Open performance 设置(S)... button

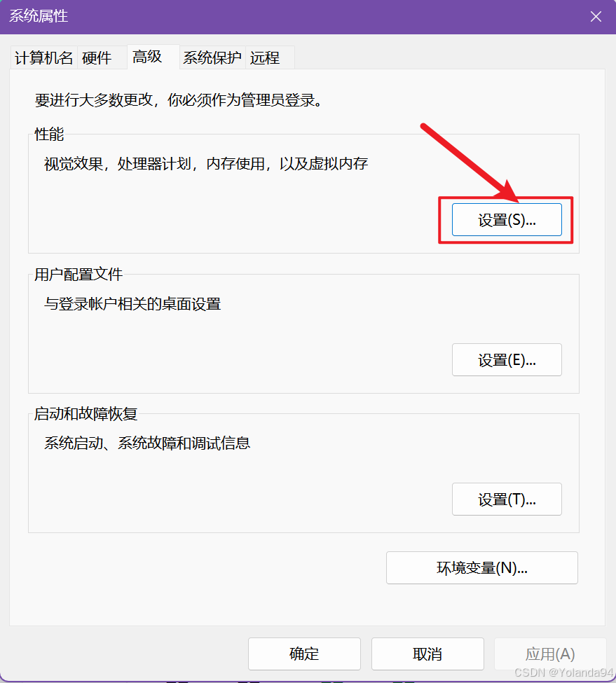(507, 220)
